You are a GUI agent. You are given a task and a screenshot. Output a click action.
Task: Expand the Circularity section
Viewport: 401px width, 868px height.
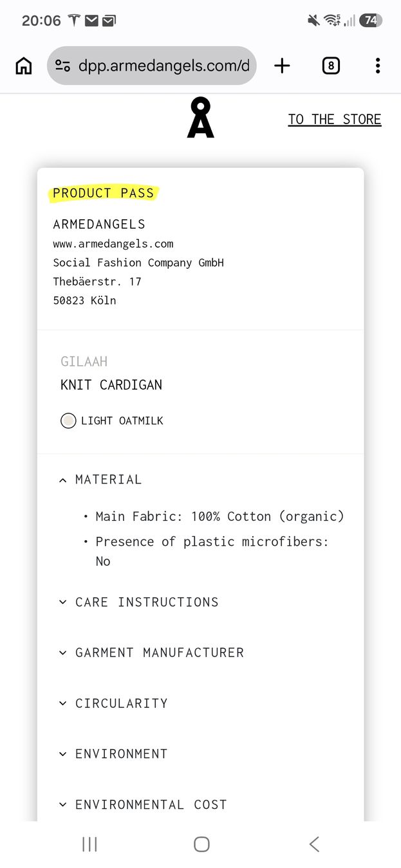coord(113,703)
